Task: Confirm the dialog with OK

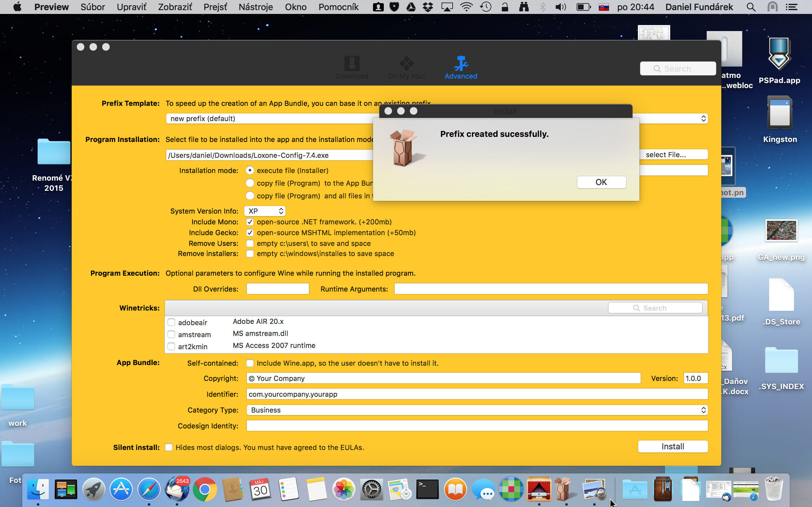Action: click(x=601, y=182)
